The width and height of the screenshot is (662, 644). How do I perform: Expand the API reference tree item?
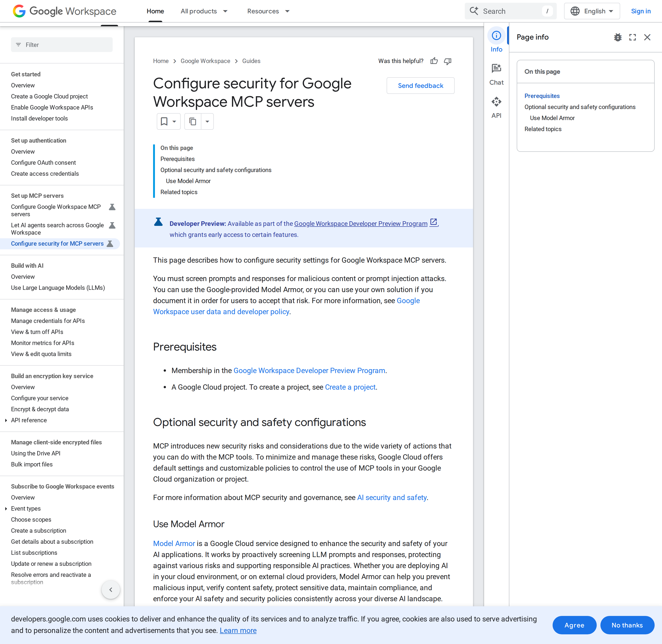[6, 420]
